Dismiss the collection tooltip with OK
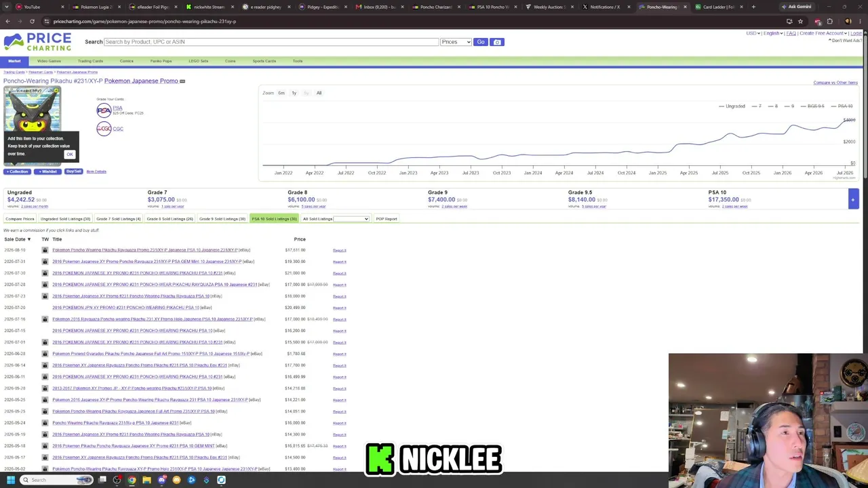This screenshot has width=868, height=488. pyautogui.click(x=69, y=155)
